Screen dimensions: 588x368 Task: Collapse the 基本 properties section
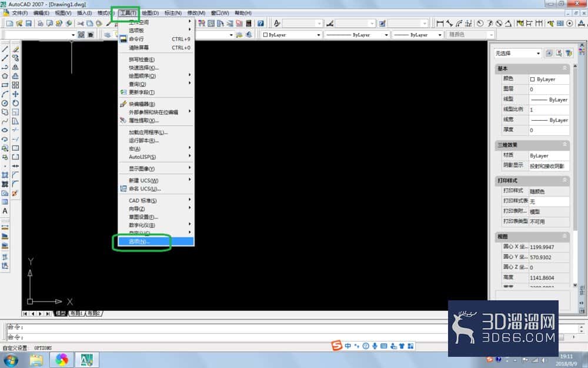click(564, 68)
